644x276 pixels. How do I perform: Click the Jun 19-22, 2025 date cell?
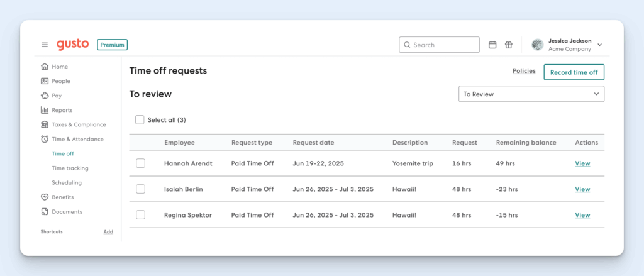tap(318, 163)
